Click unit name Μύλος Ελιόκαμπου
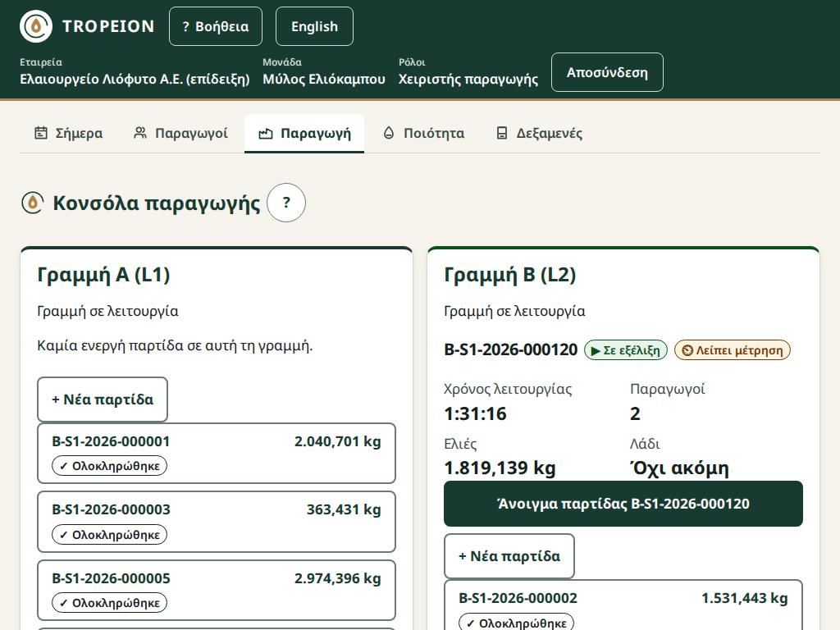The width and height of the screenshot is (840, 630). pyautogui.click(x=324, y=80)
